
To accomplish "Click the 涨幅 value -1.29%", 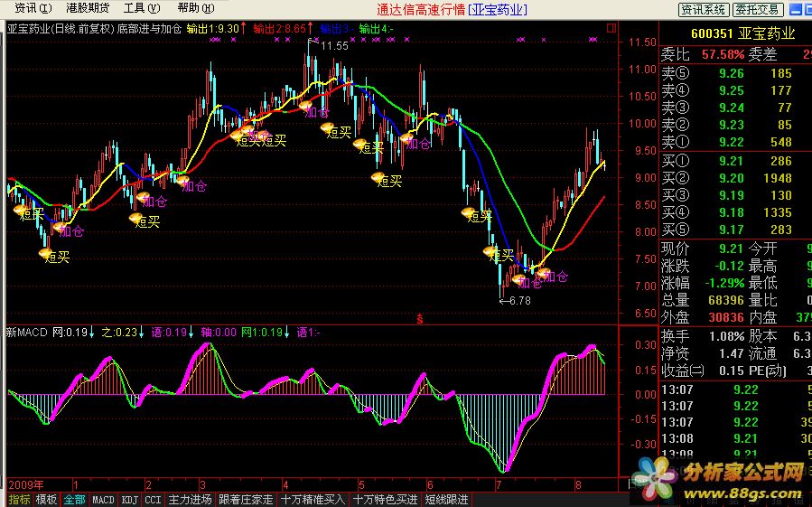I will [x=724, y=283].
